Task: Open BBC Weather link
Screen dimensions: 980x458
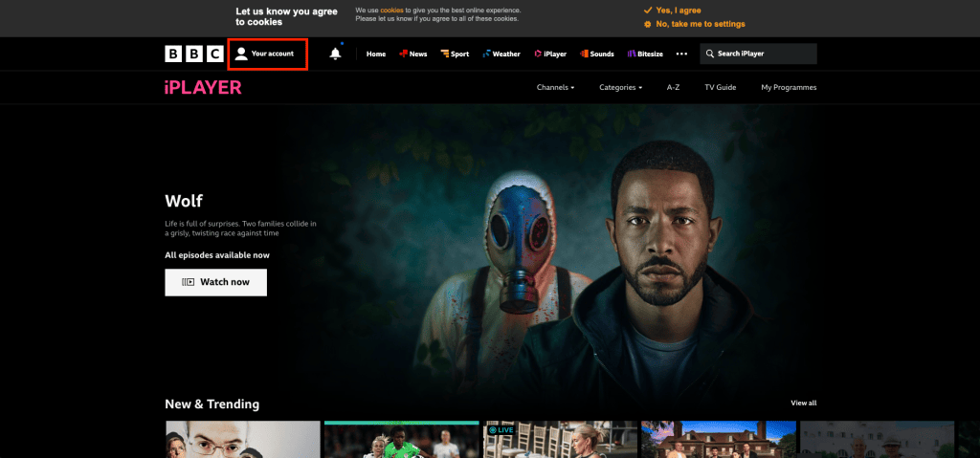Action: tap(501, 54)
